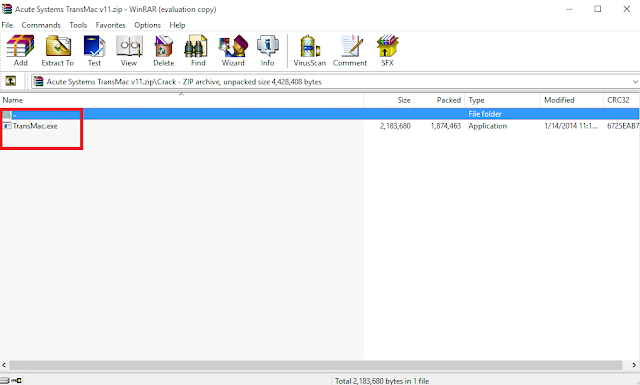The height and width of the screenshot is (385, 640).
Task: Click the horizontal scrollbar track
Action: 316,365
